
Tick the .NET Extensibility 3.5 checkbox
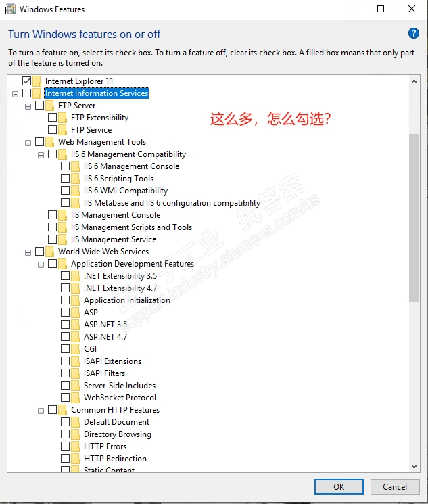(x=65, y=276)
